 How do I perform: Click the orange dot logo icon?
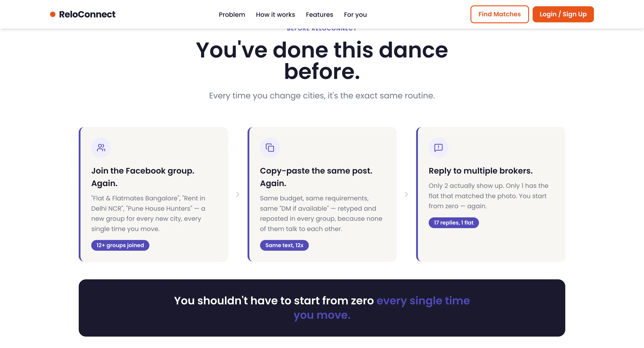click(x=53, y=14)
